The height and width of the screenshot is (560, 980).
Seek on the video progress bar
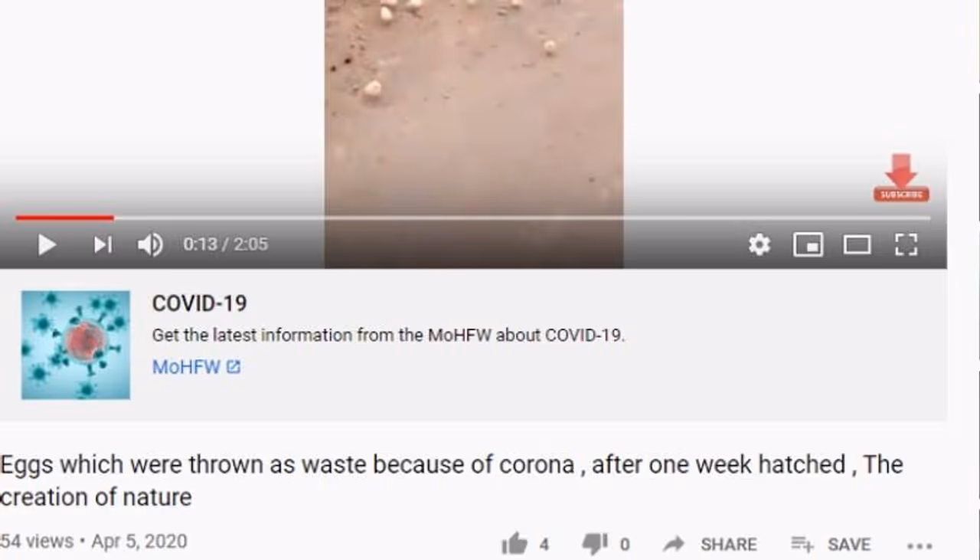point(472,218)
